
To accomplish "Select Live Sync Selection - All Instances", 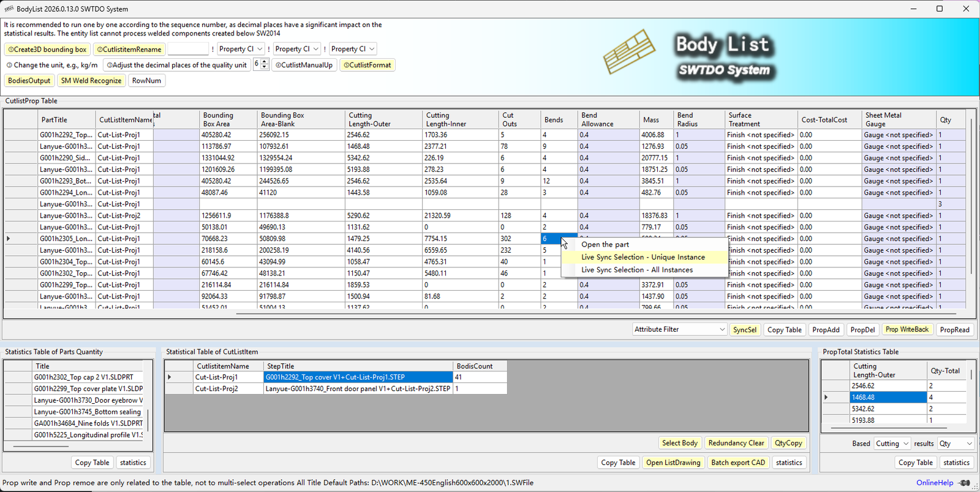I will point(637,270).
